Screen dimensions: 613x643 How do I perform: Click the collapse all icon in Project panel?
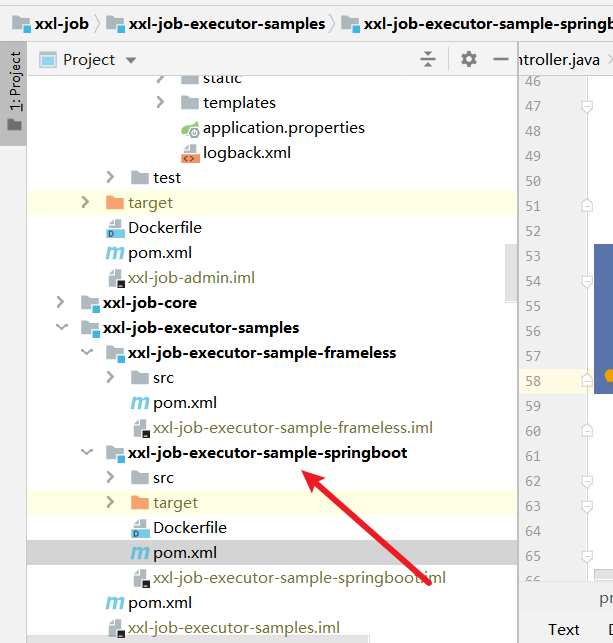pos(428,60)
